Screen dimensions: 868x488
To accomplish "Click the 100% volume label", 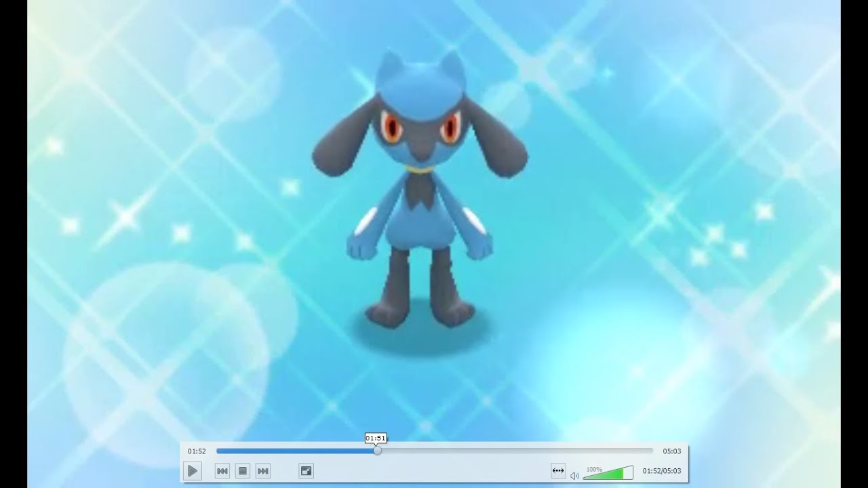I will point(593,468).
